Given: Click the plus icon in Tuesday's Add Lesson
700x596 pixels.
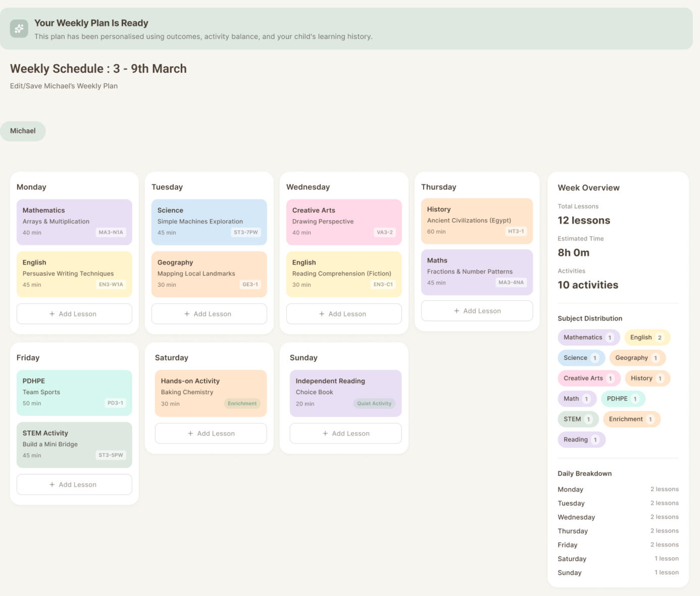Looking at the screenshot, I should click(x=187, y=314).
